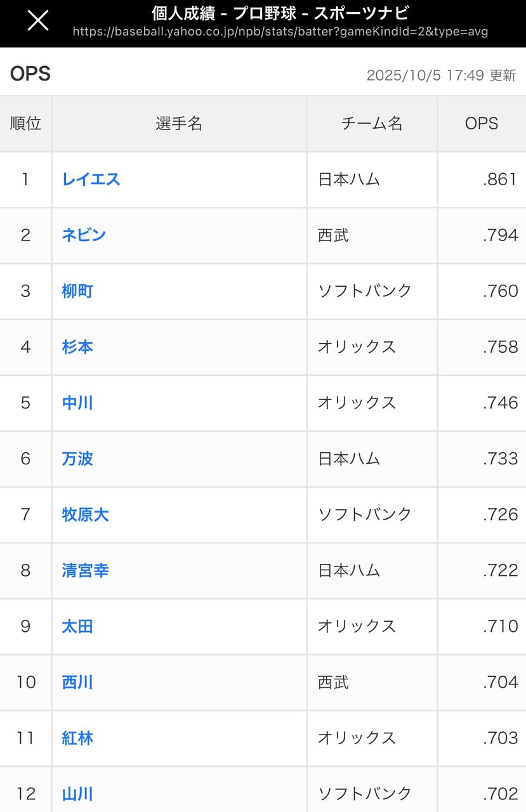
Task: Open player レイエス profile link
Action: click(x=91, y=180)
